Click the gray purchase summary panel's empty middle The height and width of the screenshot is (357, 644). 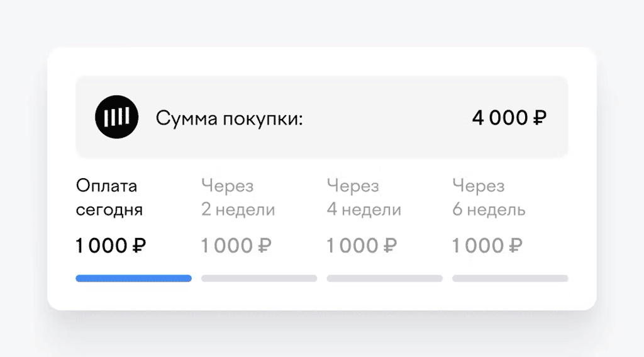coord(384,118)
